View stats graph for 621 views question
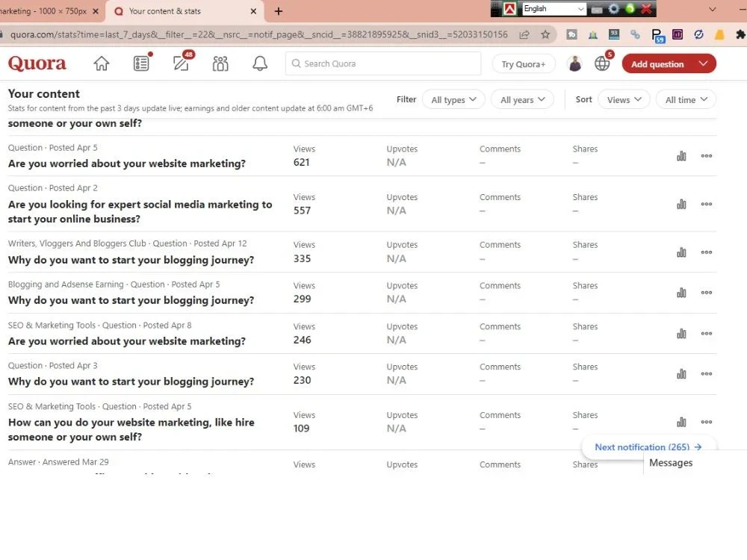The image size is (747, 560). point(681,156)
